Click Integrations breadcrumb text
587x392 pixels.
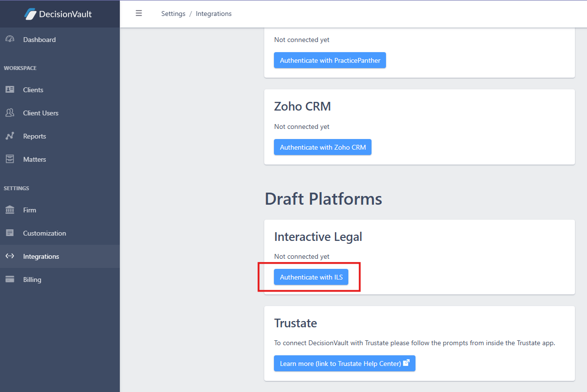coord(214,14)
